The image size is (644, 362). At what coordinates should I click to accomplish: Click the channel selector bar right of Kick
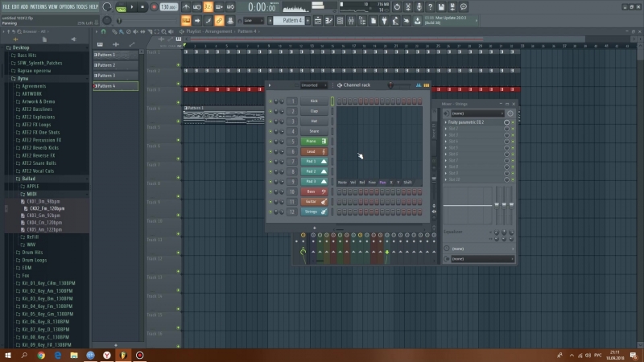(x=332, y=101)
